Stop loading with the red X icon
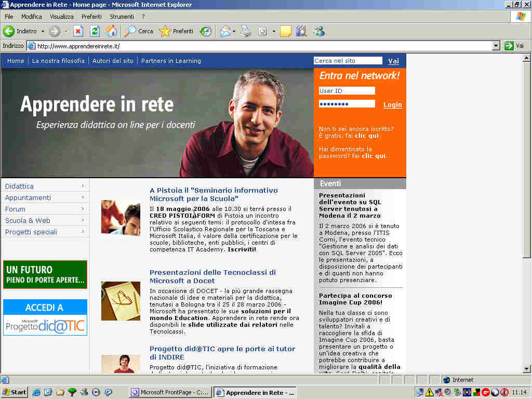 point(78,31)
